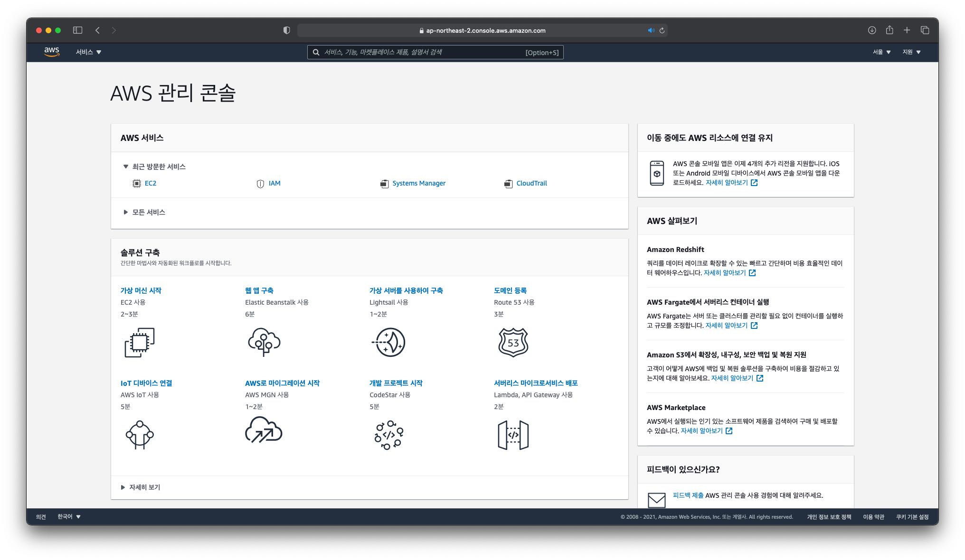
Task: Click the 피드백 제출 feedback link
Action: coord(688,495)
